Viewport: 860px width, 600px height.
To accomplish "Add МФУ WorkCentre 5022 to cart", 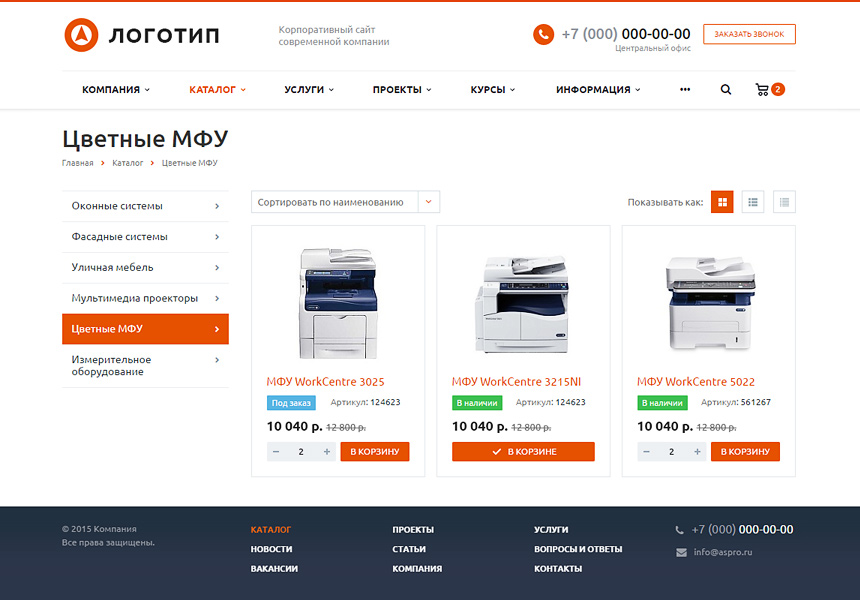I will coord(744,451).
